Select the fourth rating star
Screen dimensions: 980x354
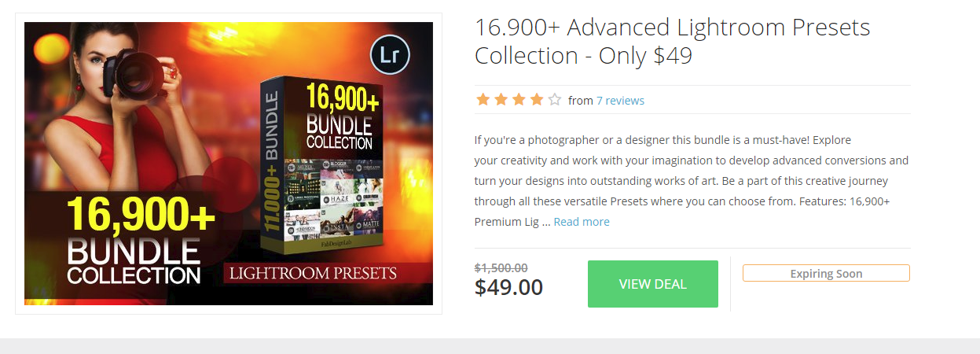coord(537,100)
